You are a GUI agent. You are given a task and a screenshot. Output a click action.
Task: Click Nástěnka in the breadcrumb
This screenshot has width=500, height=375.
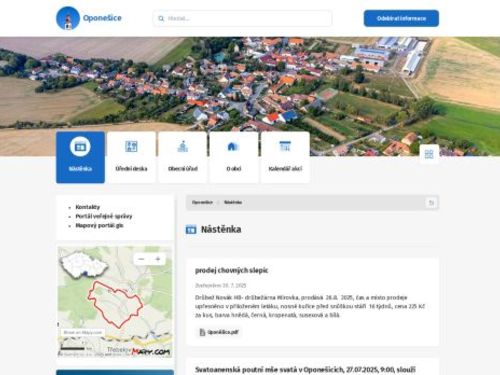[x=233, y=202]
